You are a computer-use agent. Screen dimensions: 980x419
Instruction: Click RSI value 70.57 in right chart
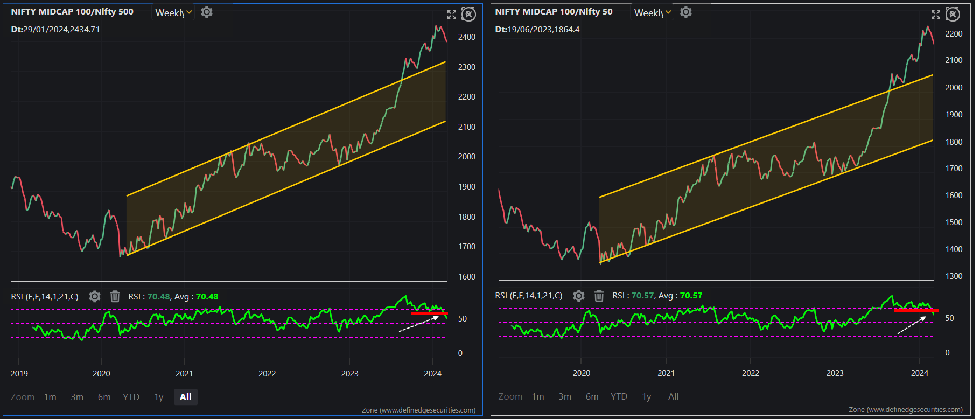click(642, 295)
